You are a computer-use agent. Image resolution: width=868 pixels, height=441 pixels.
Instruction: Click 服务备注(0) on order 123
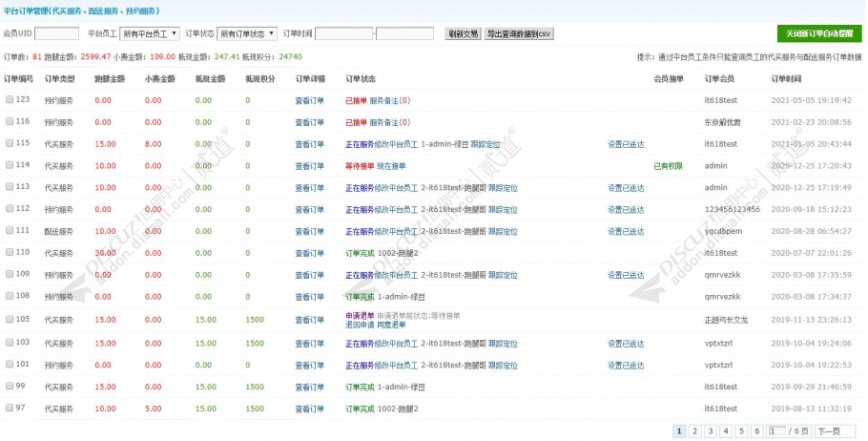(390, 101)
